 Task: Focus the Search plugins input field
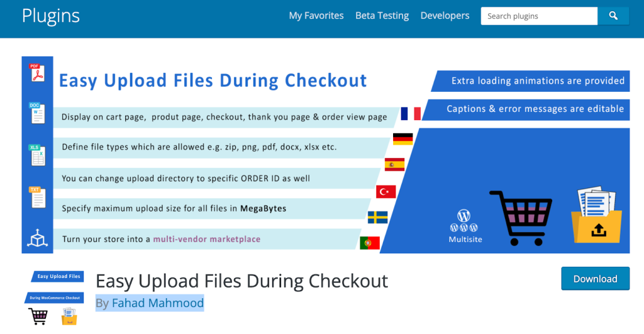click(539, 16)
